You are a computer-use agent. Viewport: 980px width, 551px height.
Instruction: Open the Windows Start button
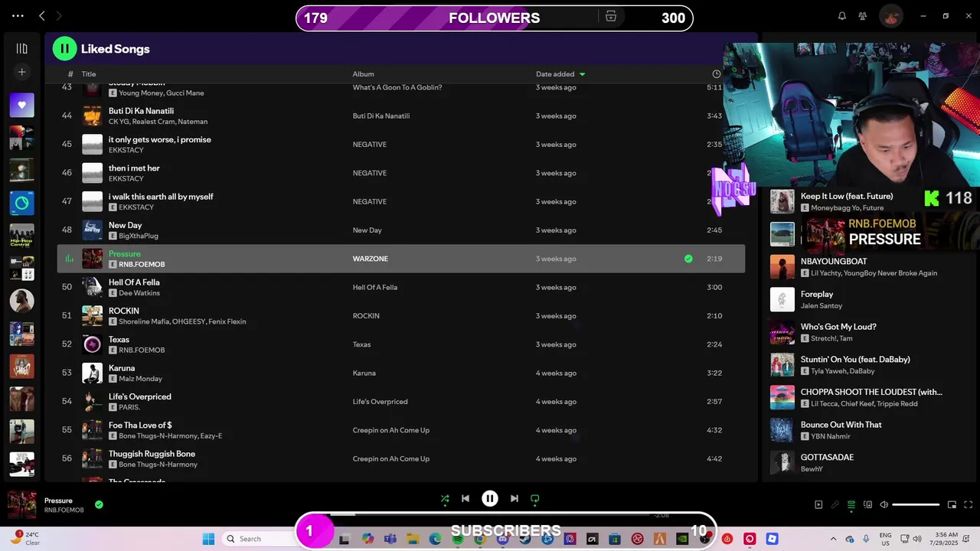point(208,539)
